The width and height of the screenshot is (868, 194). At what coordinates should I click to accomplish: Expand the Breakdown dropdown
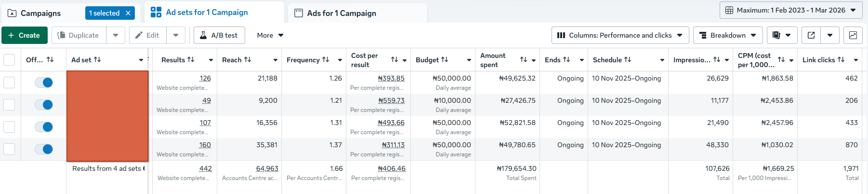click(x=727, y=35)
